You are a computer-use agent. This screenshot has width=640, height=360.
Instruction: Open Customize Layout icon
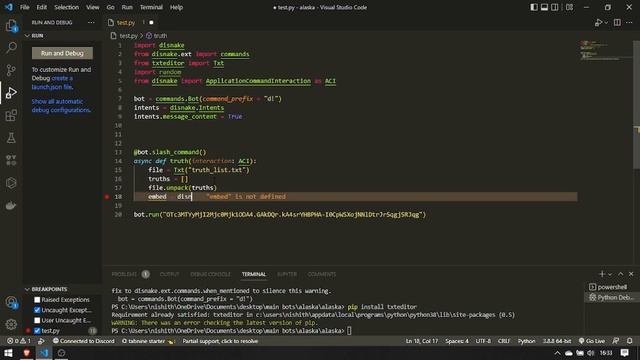tap(569, 7)
